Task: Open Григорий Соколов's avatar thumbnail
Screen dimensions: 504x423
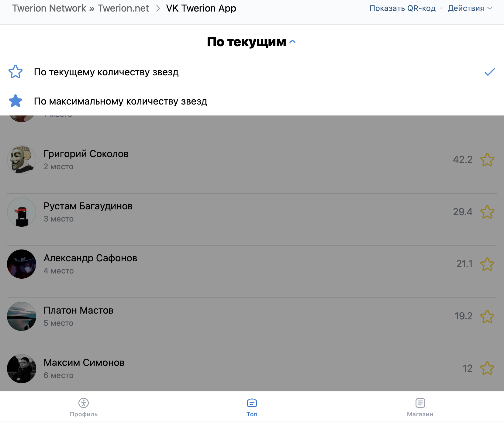Action: coord(22,160)
